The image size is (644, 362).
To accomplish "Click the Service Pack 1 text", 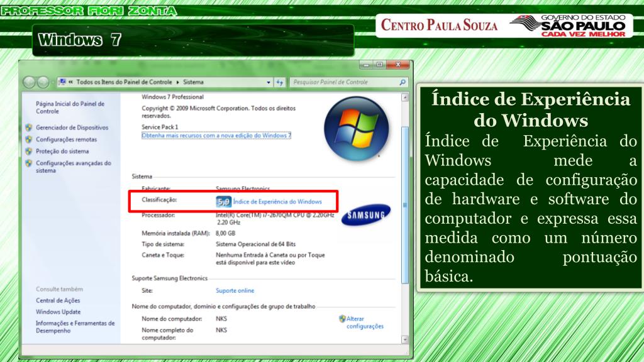I will coord(160,127).
